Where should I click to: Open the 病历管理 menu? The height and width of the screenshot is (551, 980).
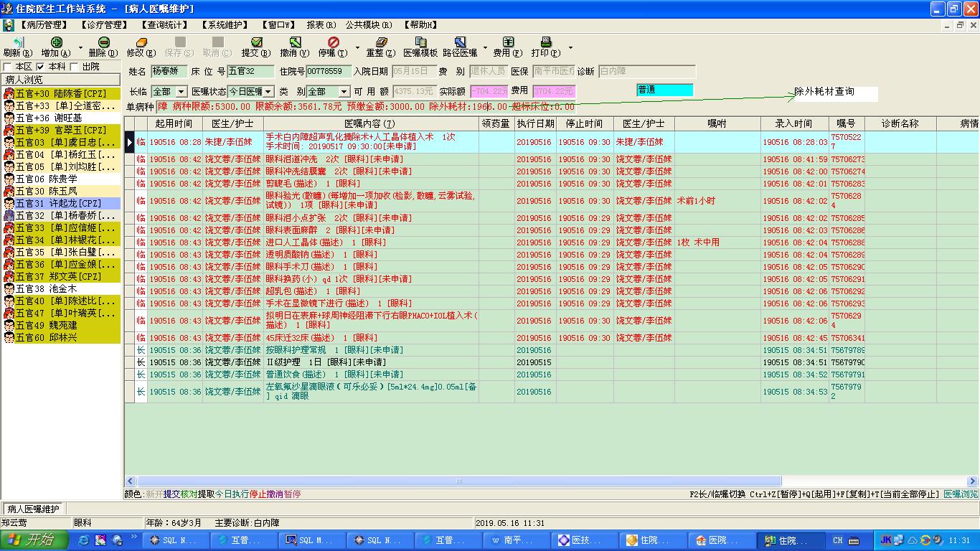pos(44,25)
